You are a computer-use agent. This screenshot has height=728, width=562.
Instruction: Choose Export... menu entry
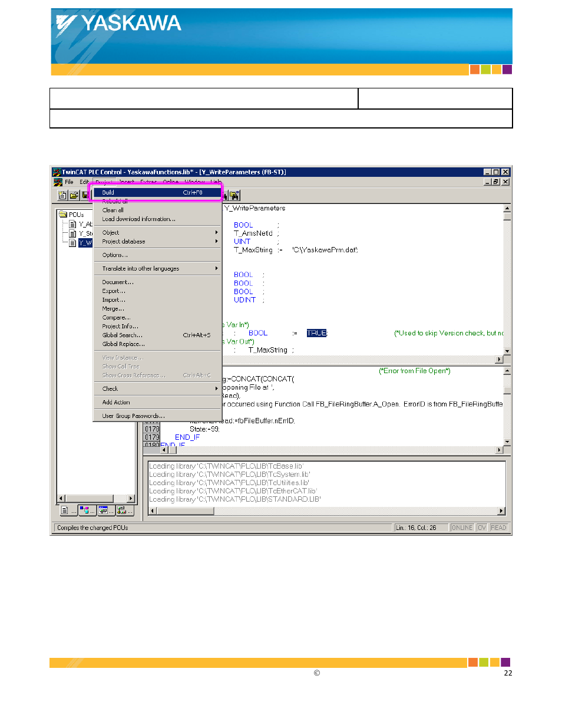pos(157,291)
